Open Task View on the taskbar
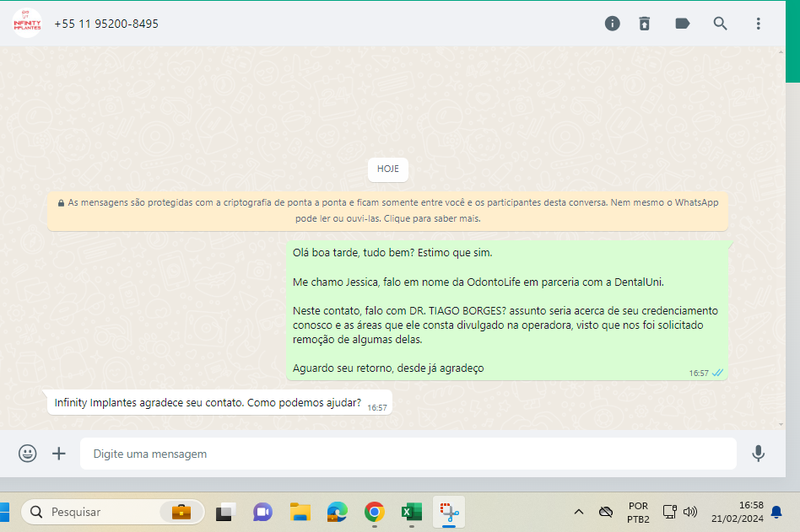800x532 pixels. tap(225, 512)
